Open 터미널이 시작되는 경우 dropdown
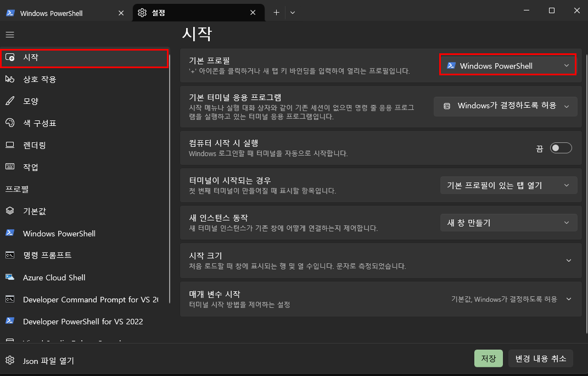Image resolution: width=588 pixels, height=376 pixels. pos(508,185)
